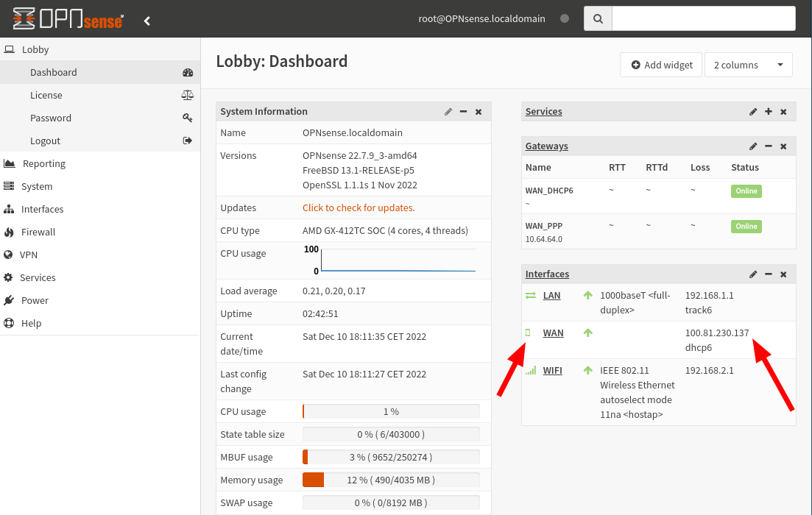Click the Memory usage progress bar

point(391,480)
